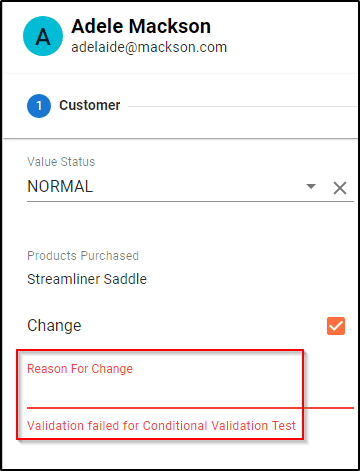The image size is (360, 471).
Task: Click the white checkmark inside Change box
Action: coord(336,326)
